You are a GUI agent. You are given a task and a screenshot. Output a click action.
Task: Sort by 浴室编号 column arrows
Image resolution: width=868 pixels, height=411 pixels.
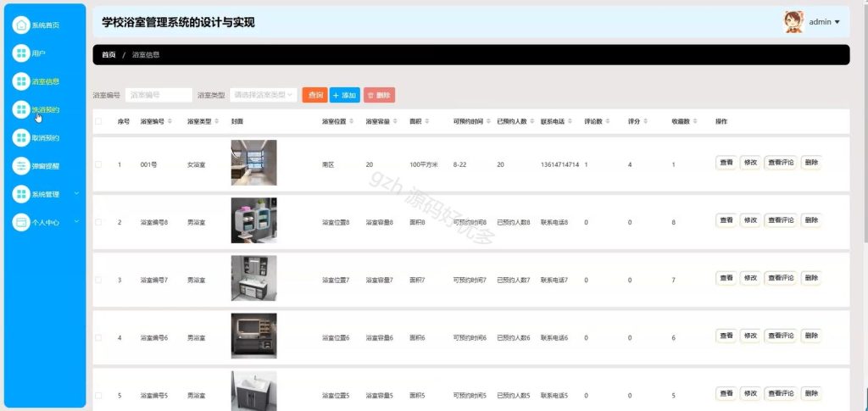(x=170, y=121)
